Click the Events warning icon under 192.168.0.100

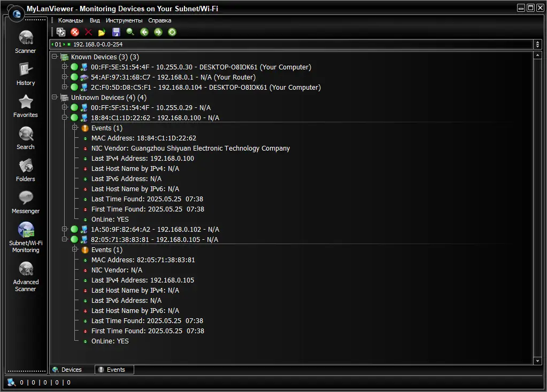pos(85,128)
